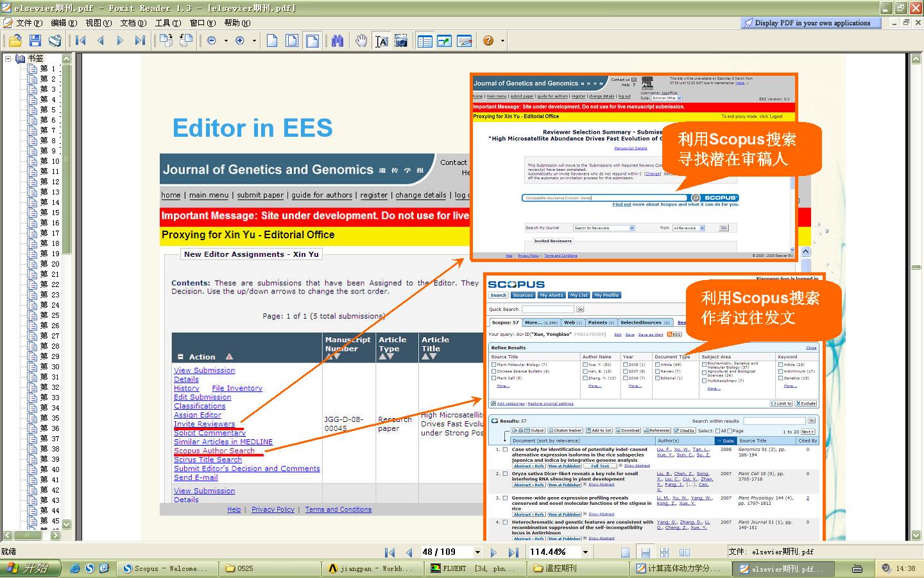Toggle the bookmark panel layout icon
Viewport: 924px width, 578px height.
coord(425,40)
